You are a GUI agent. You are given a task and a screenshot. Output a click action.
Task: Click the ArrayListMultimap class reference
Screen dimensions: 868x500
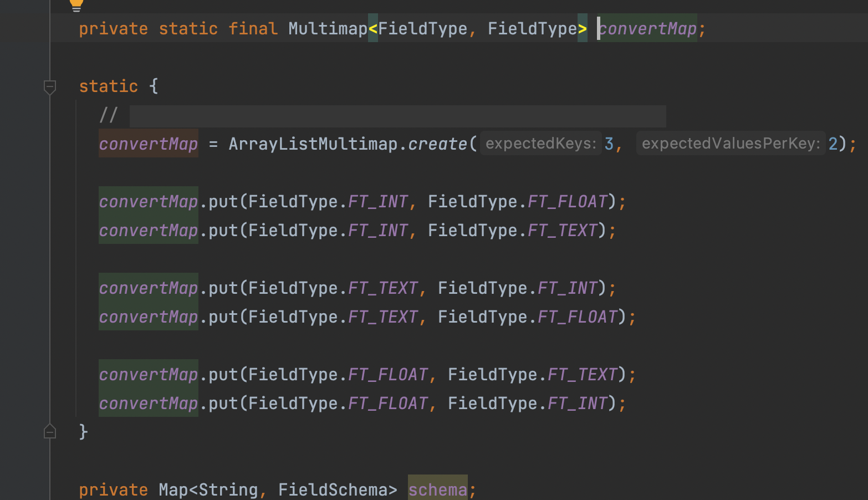(313, 144)
